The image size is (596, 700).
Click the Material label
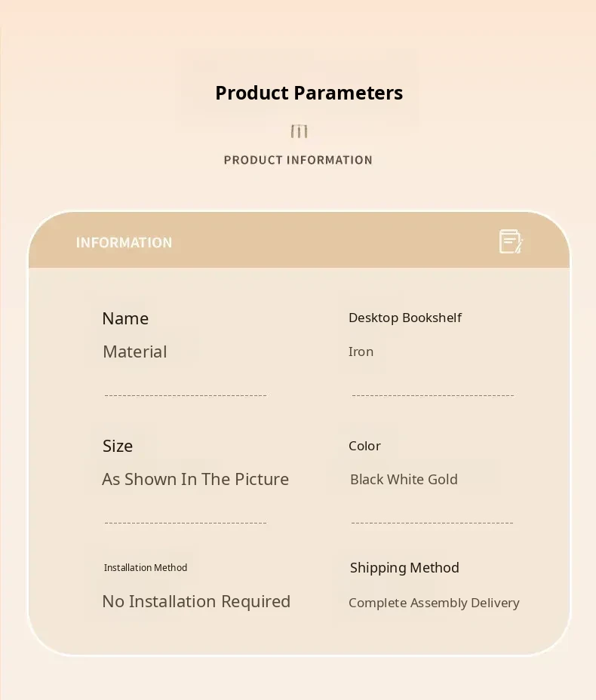[134, 352]
